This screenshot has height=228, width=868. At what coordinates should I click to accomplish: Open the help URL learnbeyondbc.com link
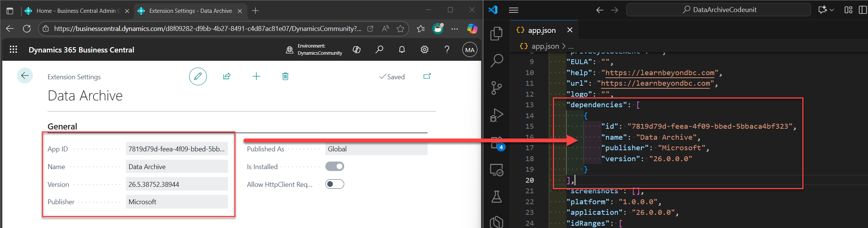tap(660, 72)
